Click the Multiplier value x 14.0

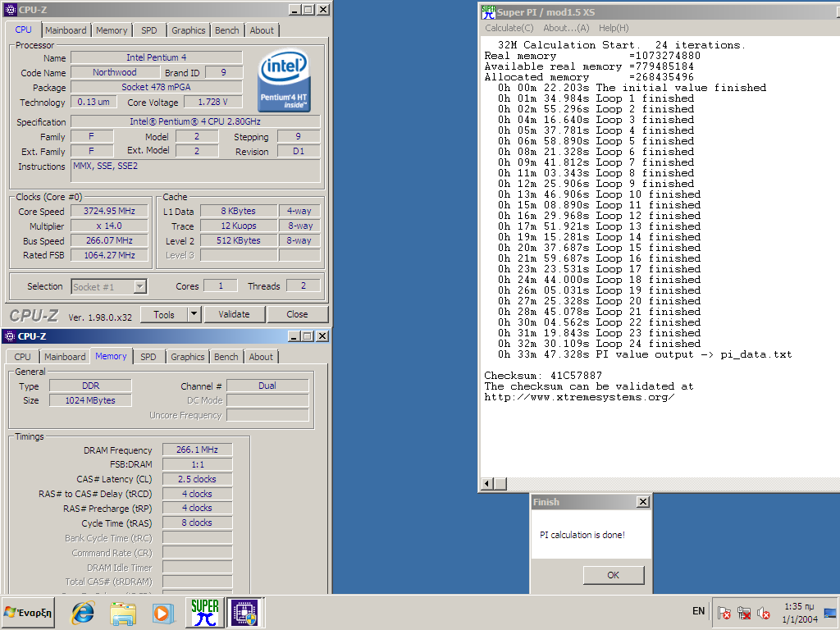click(109, 226)
